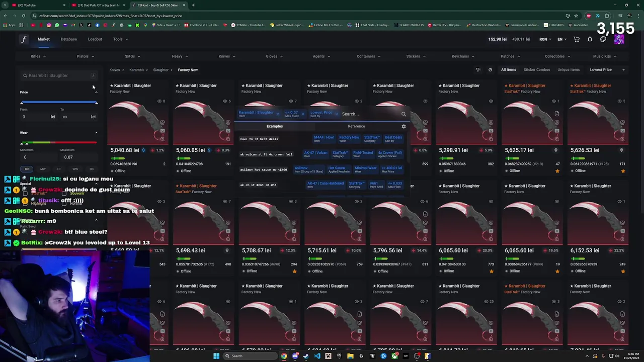The width and height of the screenshot is (644, 362).
Task: Click the Karambit breadcrumb link
Action: tap(136, 70)
